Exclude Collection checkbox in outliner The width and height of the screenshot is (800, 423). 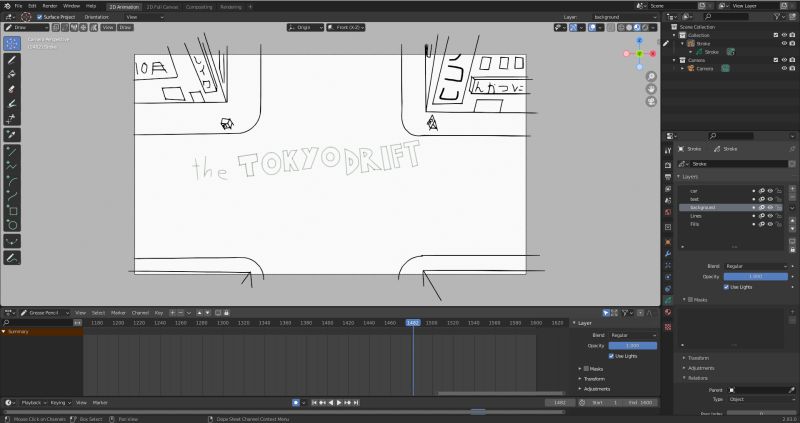click(776, 35)
